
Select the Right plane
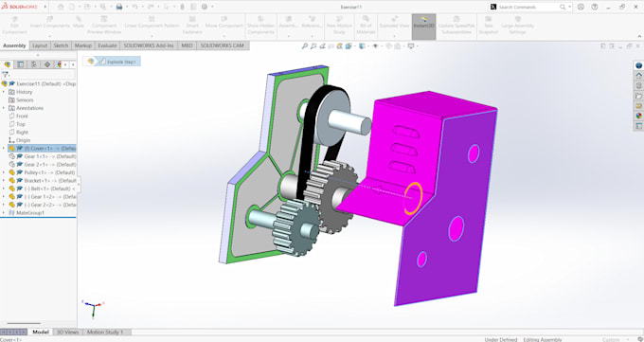coord(22,133)
